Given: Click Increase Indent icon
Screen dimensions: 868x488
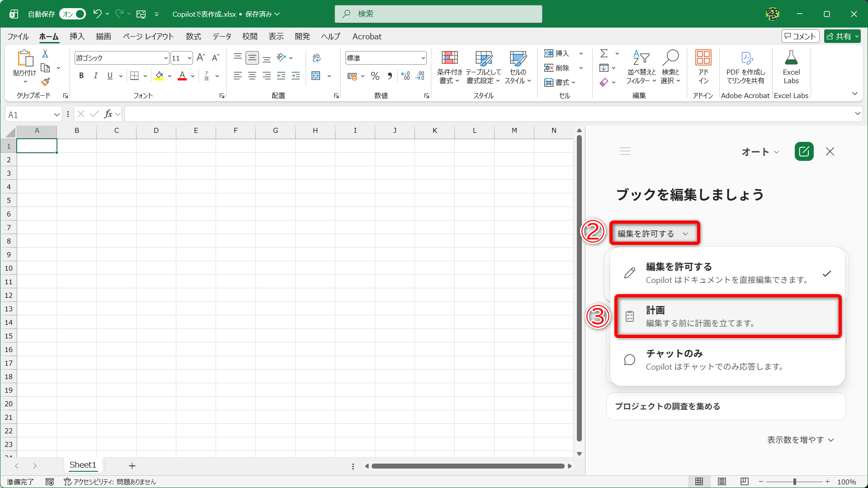Looking at the screenshot, I should point(296,76).
